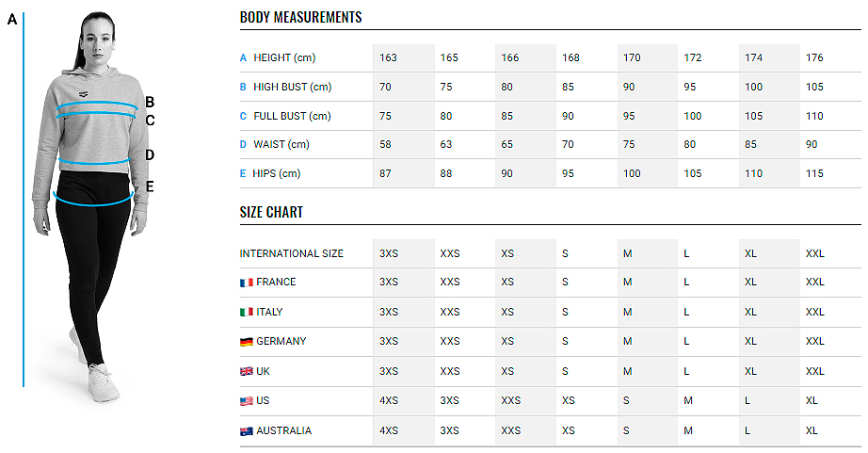Click the US flag icon
Viewport: 868px width, 453px height.
247,401
